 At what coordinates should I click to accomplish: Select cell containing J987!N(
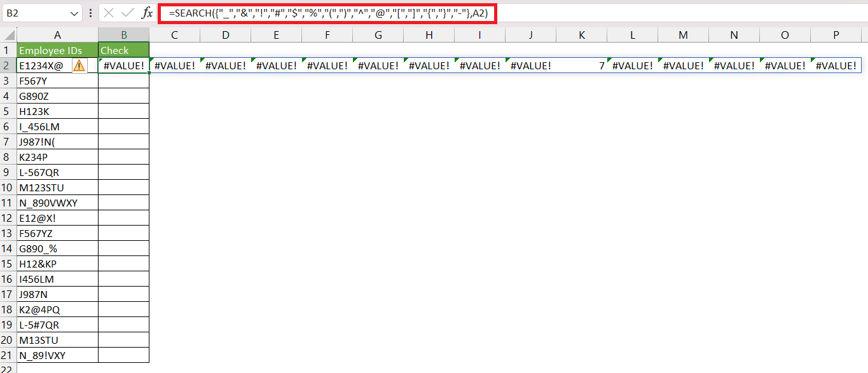(58, 142)
